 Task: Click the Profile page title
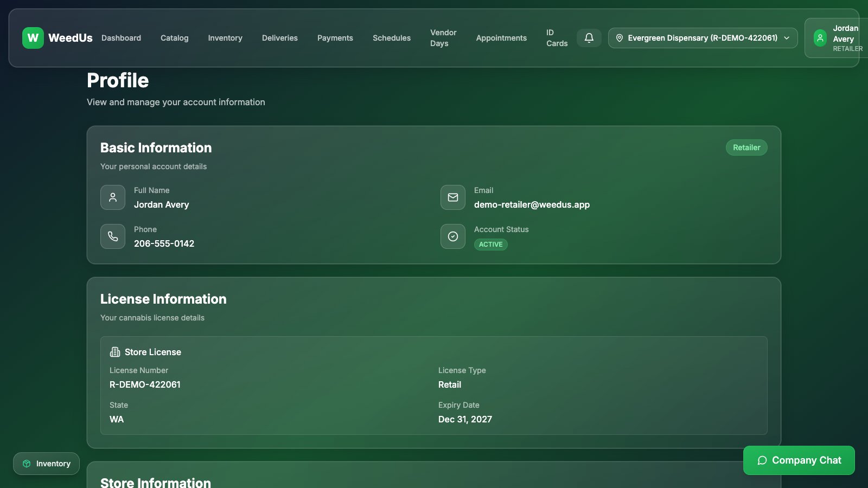pos(118,80)
